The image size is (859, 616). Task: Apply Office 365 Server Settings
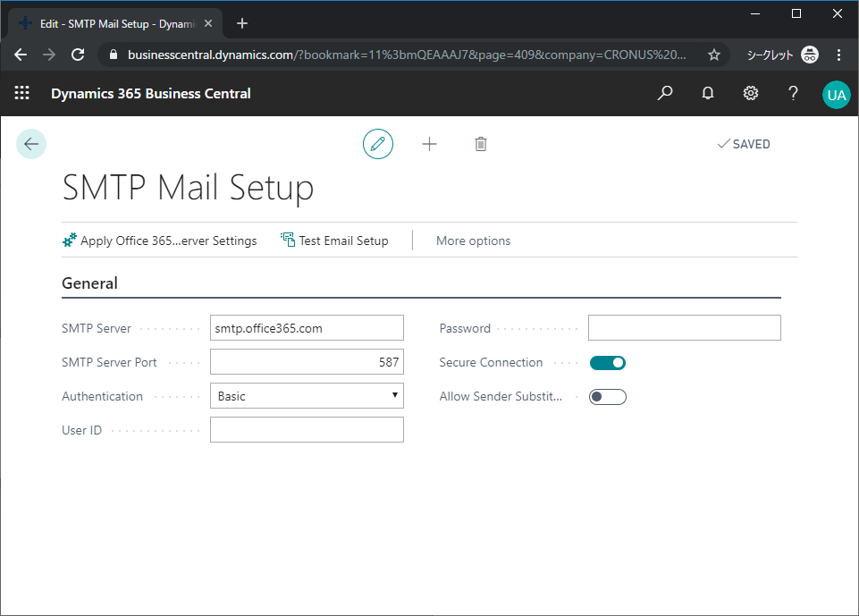click(159, 240)
